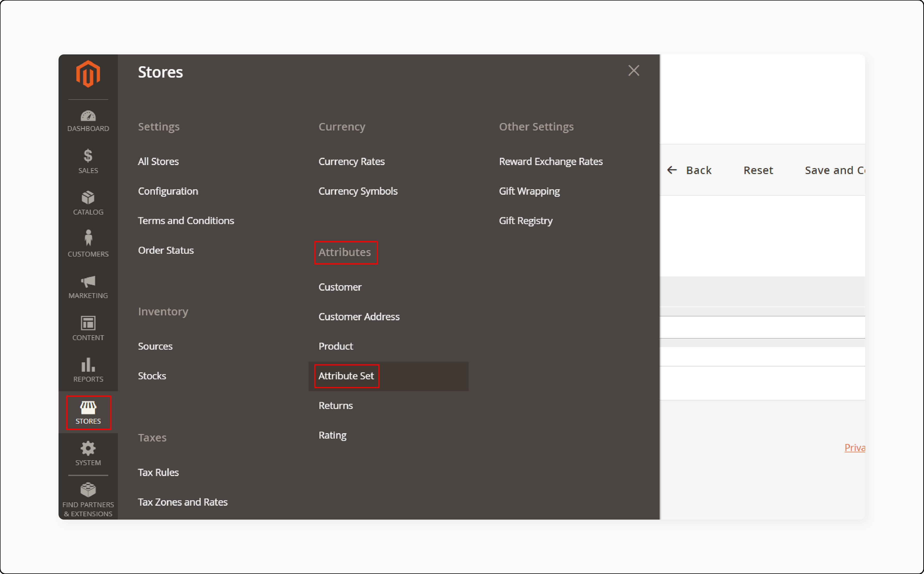924x574 pixels.
Task: Select Customer Address attribute
Action: (358, 316)
